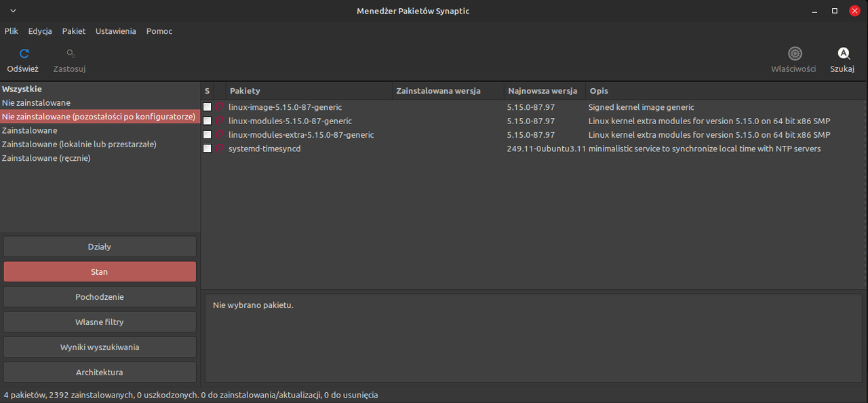Open the Pakiet menu
This screenshot has width=868, height=403.
pos(74,31)
